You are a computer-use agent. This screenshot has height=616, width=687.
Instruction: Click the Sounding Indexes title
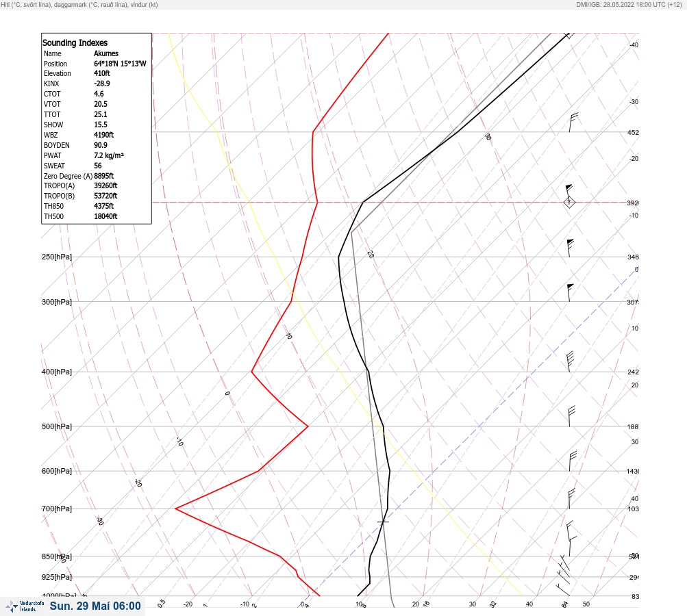click(x=75, y=43)
